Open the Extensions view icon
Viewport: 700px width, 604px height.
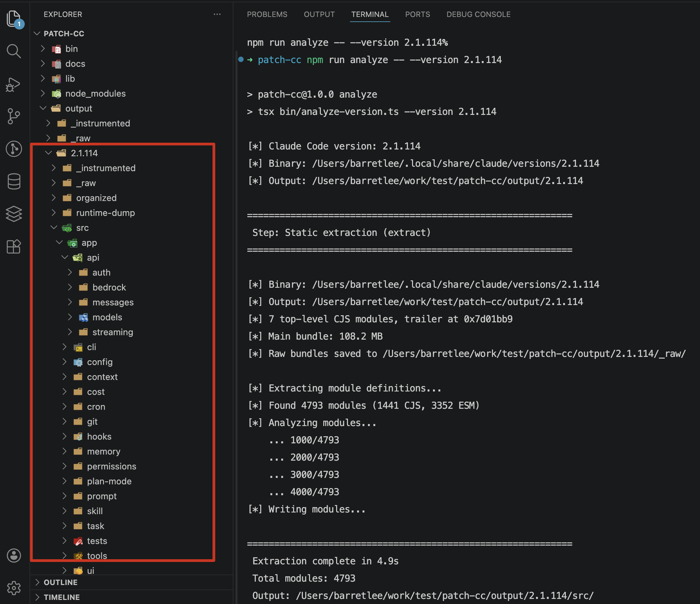[14, 246]
